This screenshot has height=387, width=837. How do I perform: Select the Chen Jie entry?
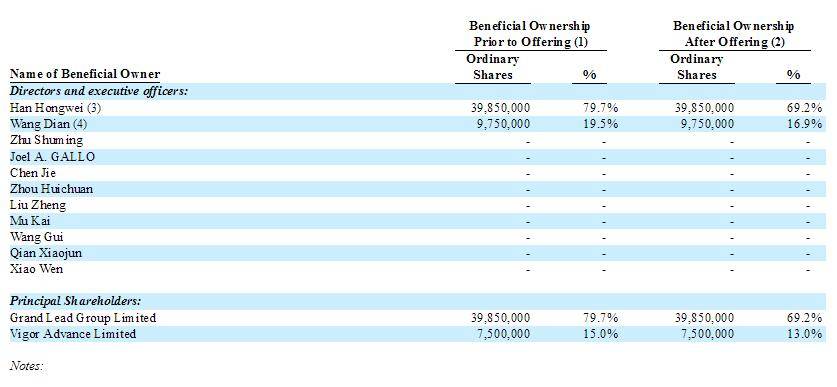pos(33,173)
